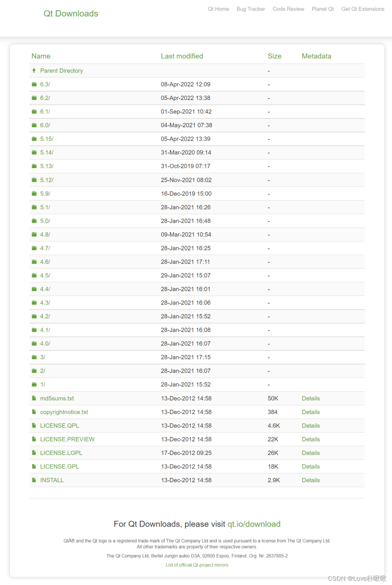Open Get Qt Extensions navigation item
The width and height of the screenshot is (392, 585).
click(x=363, y=9)
